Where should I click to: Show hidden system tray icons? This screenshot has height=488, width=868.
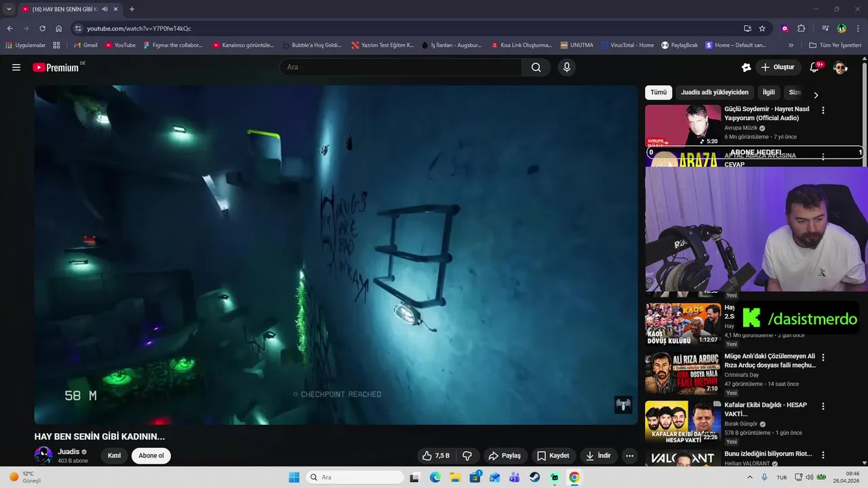coord(750,477)
